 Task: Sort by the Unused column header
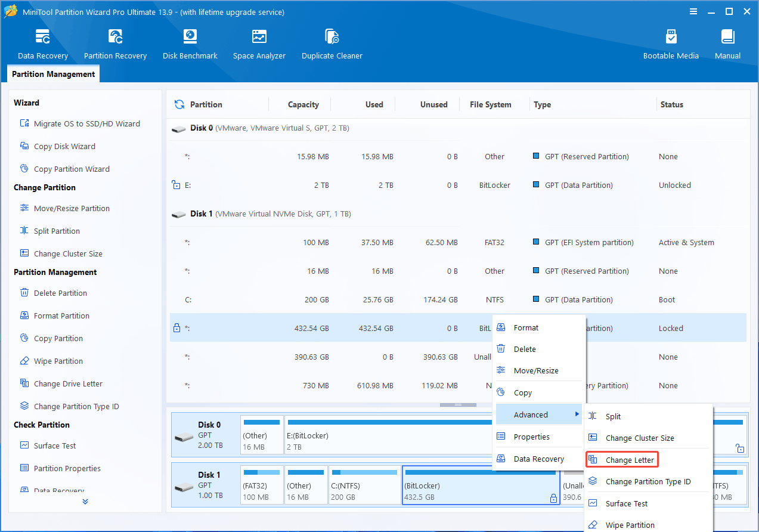coord(434,104)
